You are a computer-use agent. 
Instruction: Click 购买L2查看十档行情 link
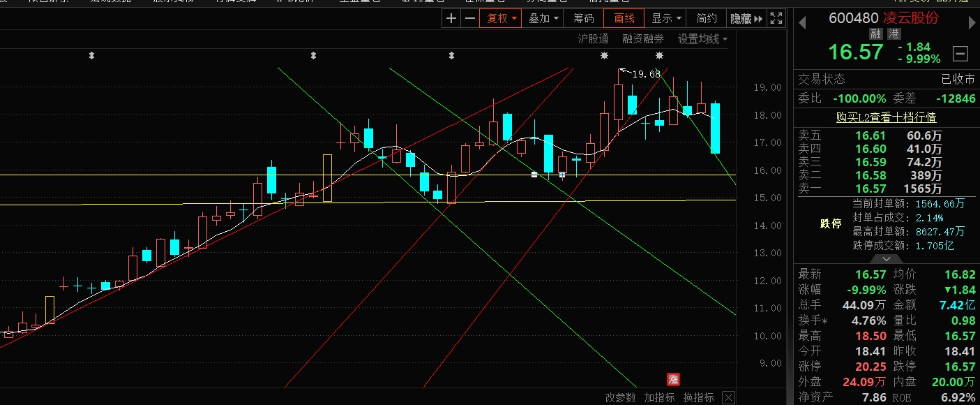886,117
